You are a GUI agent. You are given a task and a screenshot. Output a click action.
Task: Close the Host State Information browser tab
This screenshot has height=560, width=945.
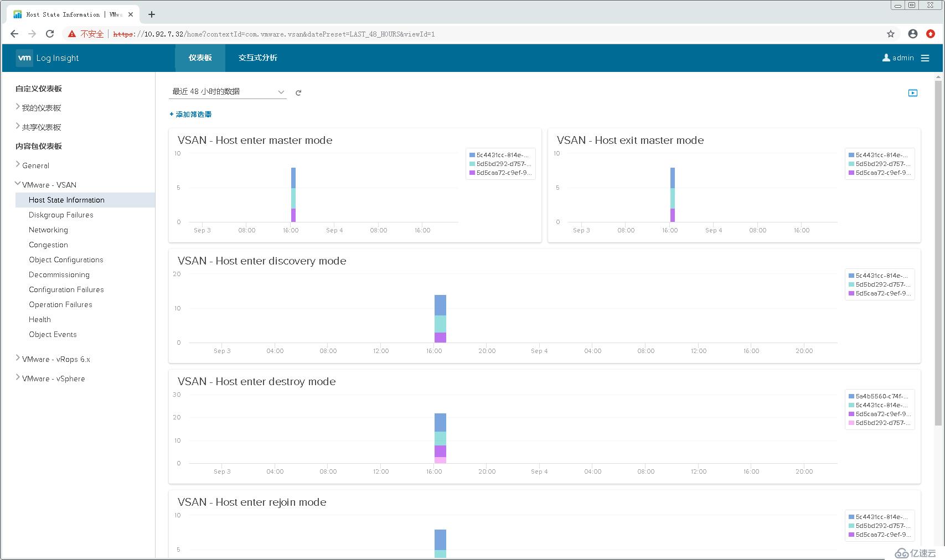point(131,14)
